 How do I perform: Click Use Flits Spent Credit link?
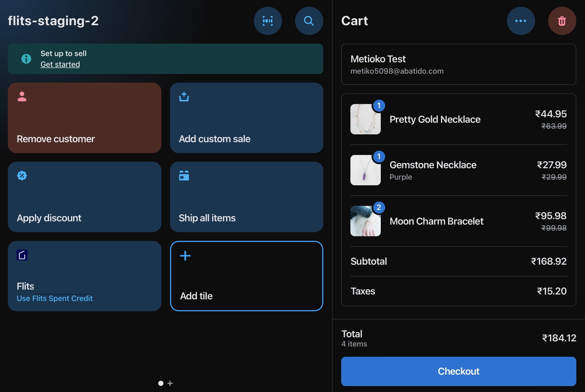click(x=55, y=298)
